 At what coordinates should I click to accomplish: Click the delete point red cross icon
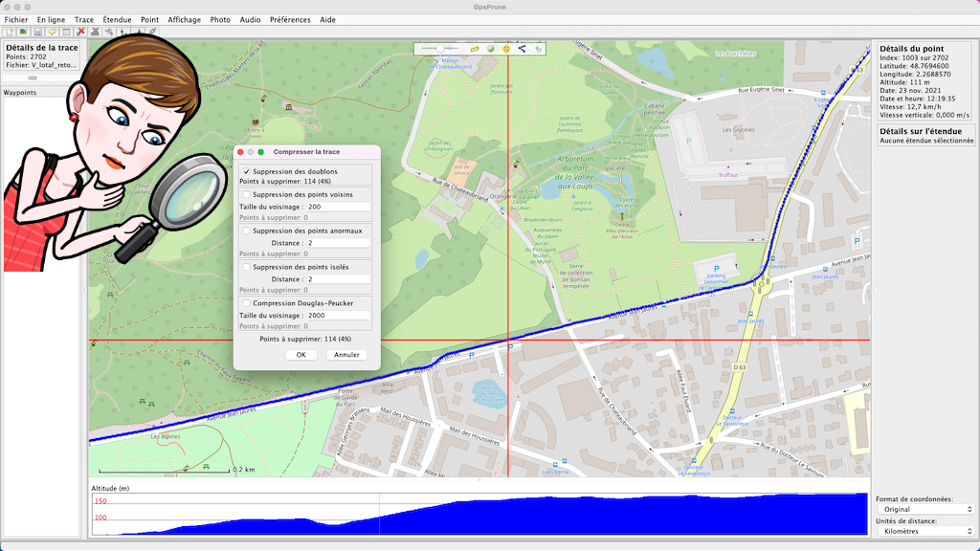[x=80, y=32]
